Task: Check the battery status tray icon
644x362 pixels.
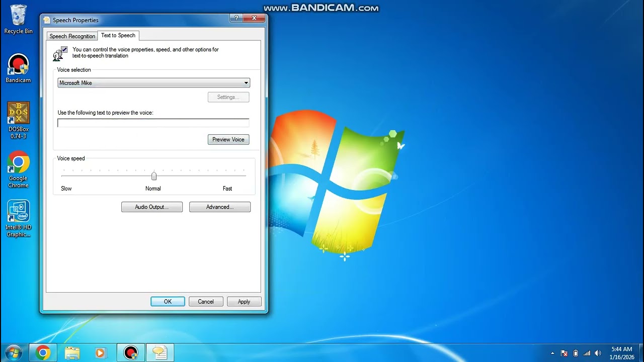Action: [576, 353]
